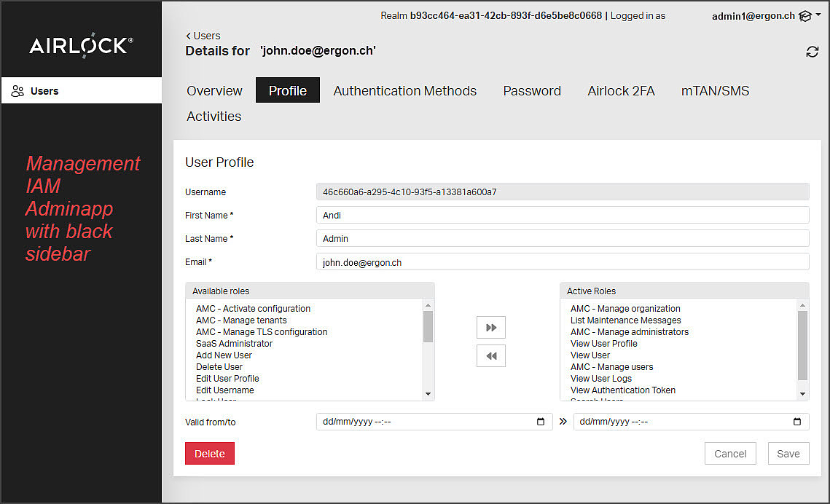This screenshot has width=830, height=504.
Task: Open the Airlock 2FA tab
Action: [621, 91]
